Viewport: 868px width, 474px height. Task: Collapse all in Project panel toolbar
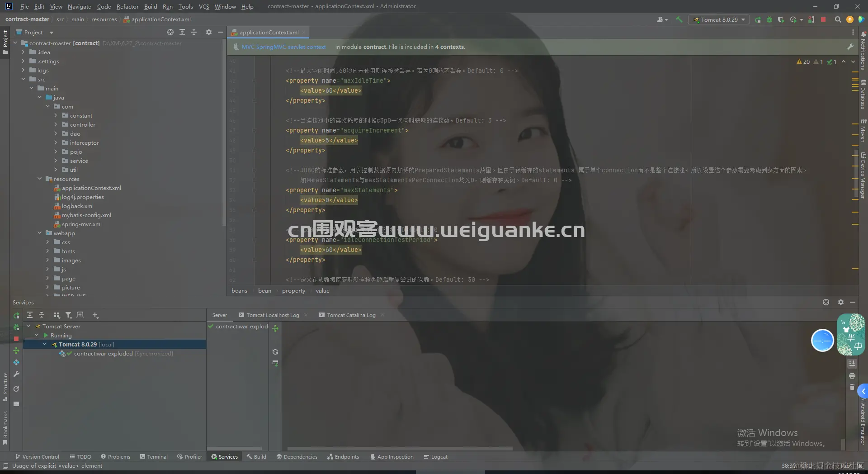194,32
